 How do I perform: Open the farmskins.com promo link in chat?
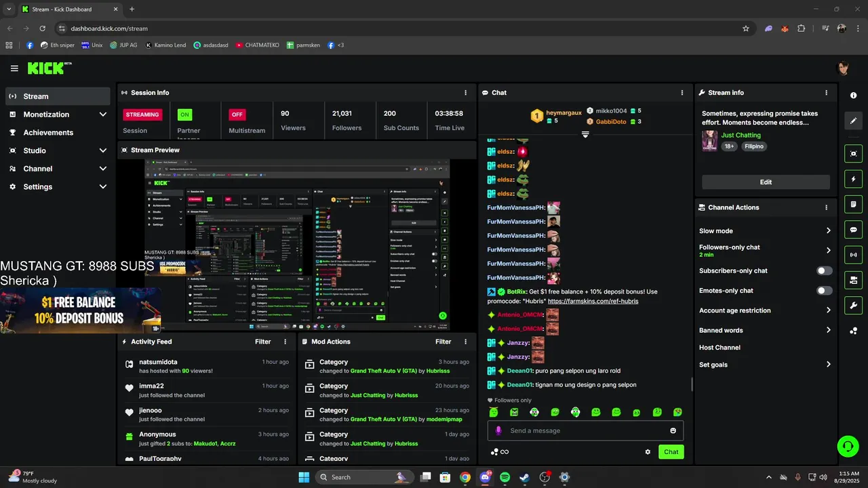(593, 301)
